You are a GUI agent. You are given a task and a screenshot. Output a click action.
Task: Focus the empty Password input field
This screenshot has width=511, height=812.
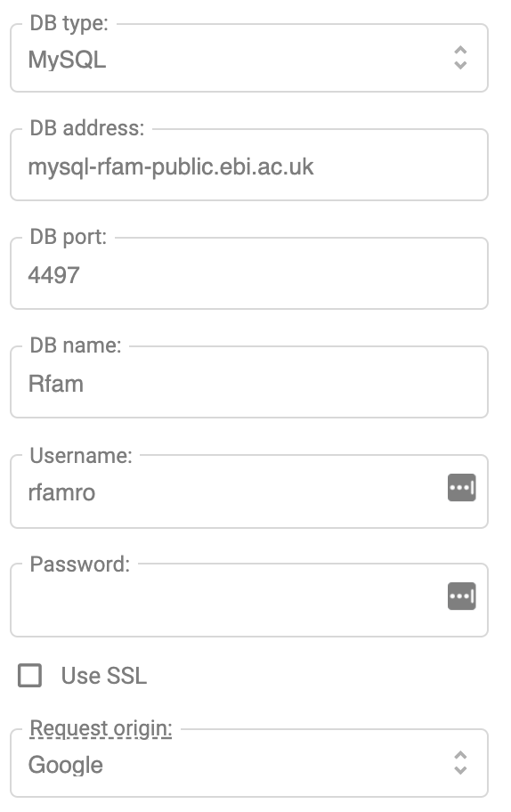pyautogui.click(x=249, y=601)
